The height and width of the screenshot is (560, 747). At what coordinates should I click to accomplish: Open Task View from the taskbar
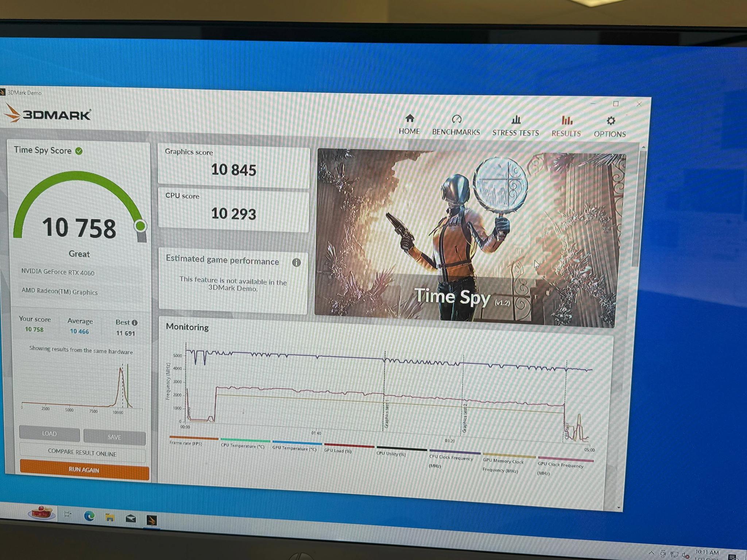coord(68,514)
